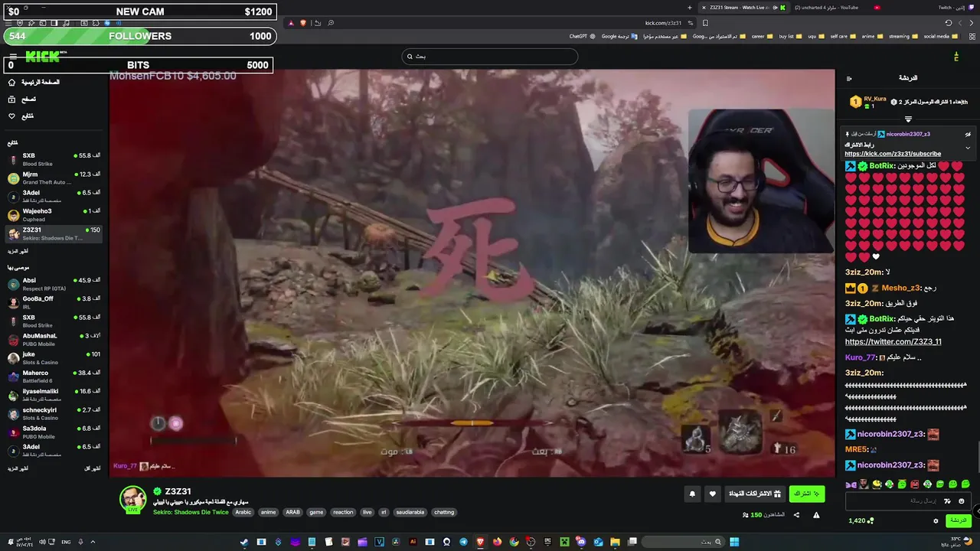Open Absi recommended channel

[54, 284]
